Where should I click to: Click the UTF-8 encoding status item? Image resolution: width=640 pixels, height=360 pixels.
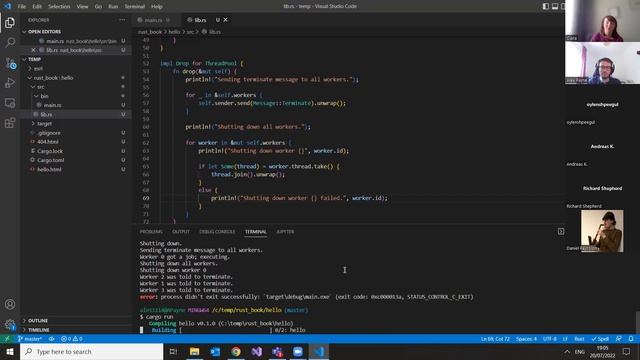[550, 339]
